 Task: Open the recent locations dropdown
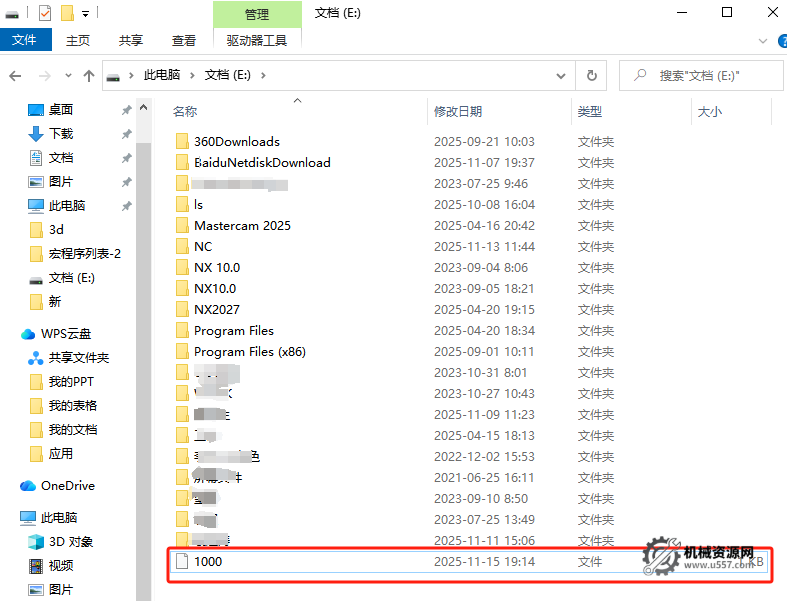pyautogui.click(x=68, y=76)
